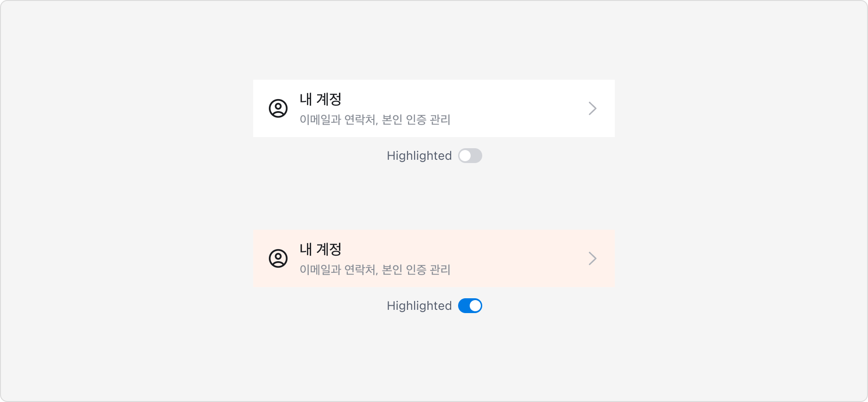The width and height of the screenshot is (868, 402).
Task: Enable the first Highlighted toggle switch
Action: (x=470, y=156)
